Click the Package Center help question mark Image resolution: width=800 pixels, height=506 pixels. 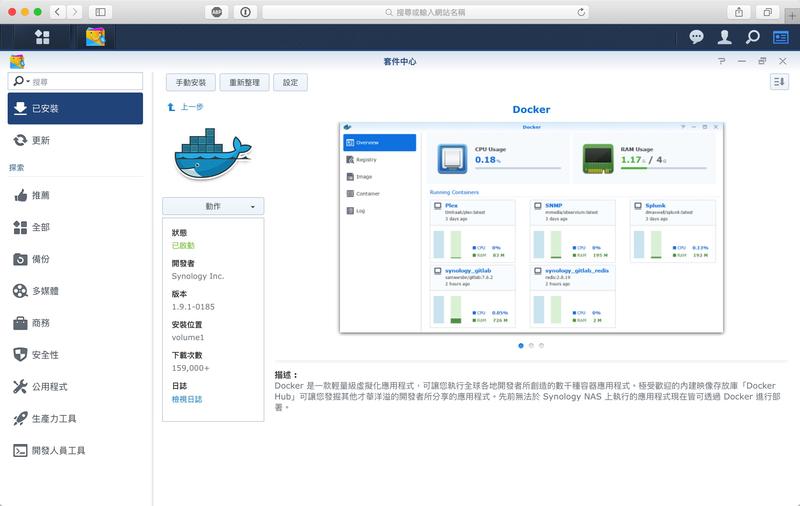pyautogui.click(x=721, y=61)
